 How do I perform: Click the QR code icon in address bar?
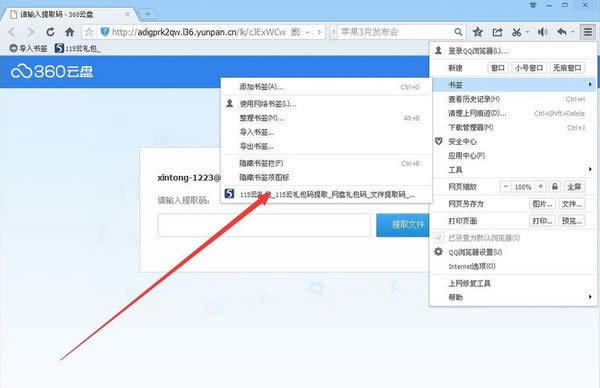coord(295,32)
